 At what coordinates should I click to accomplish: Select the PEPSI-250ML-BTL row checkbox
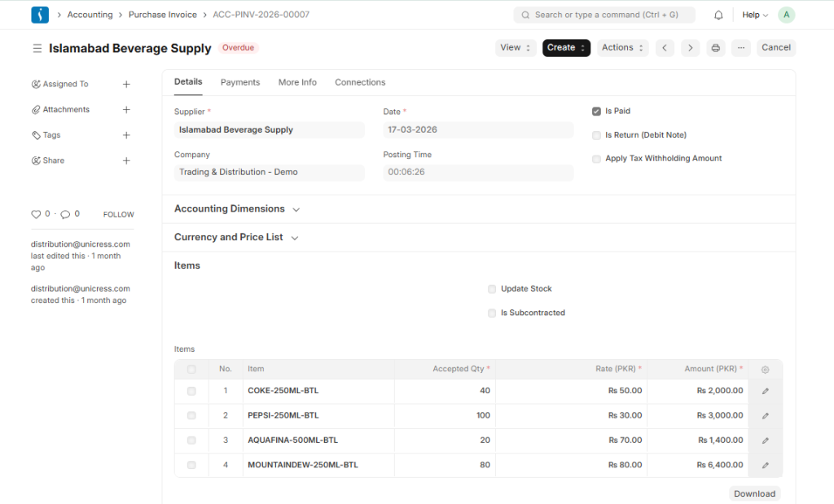click(x=191, y=416)
